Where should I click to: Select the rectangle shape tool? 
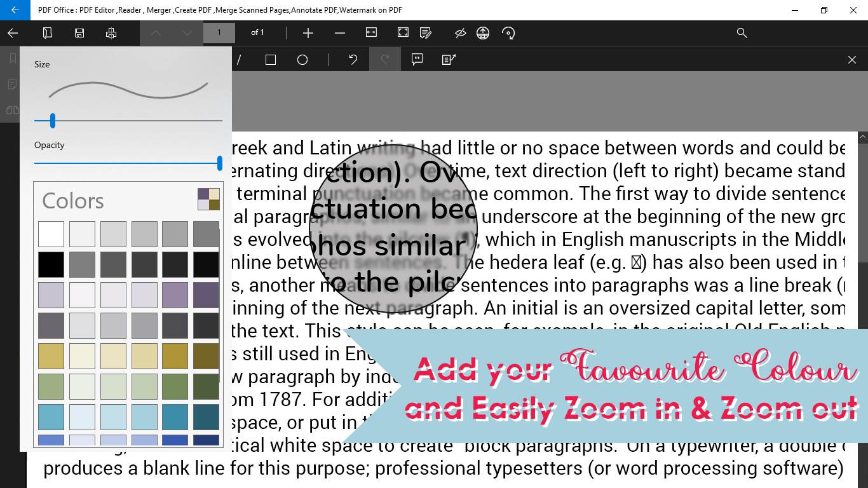(271, 60)
